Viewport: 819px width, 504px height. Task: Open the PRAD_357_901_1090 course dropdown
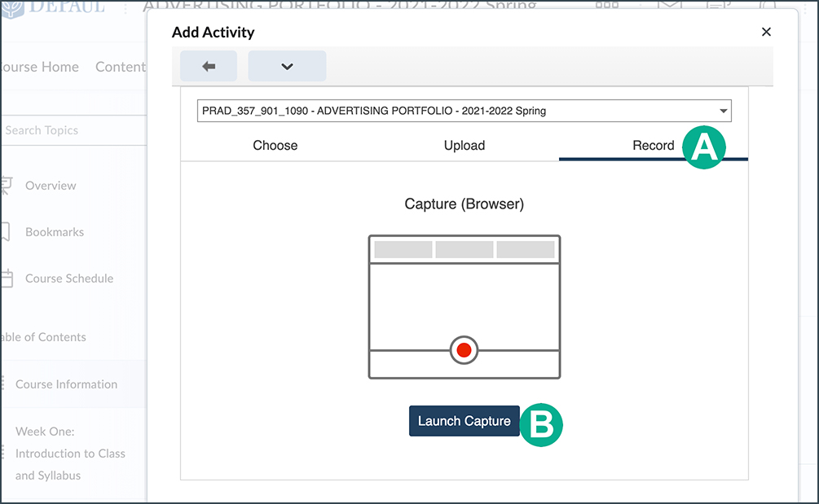click(464, 111)
